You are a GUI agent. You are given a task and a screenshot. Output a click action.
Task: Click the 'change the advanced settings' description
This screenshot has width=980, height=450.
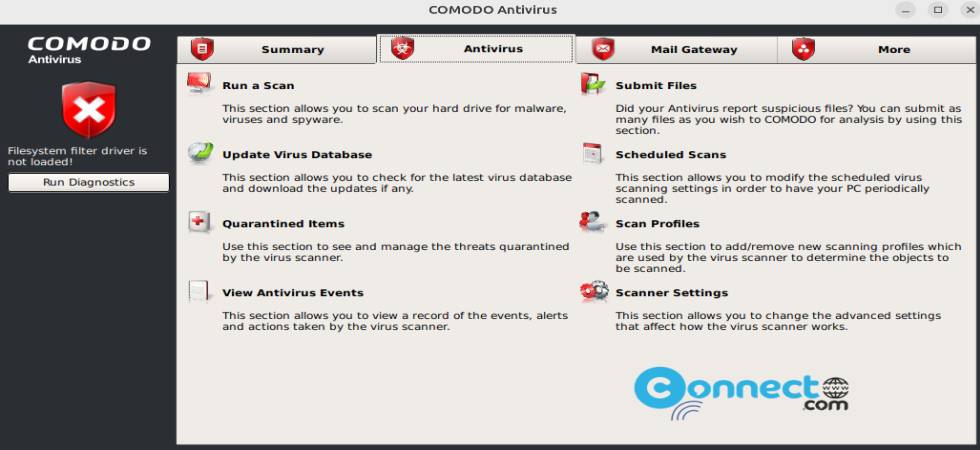[x=778, y=321]
